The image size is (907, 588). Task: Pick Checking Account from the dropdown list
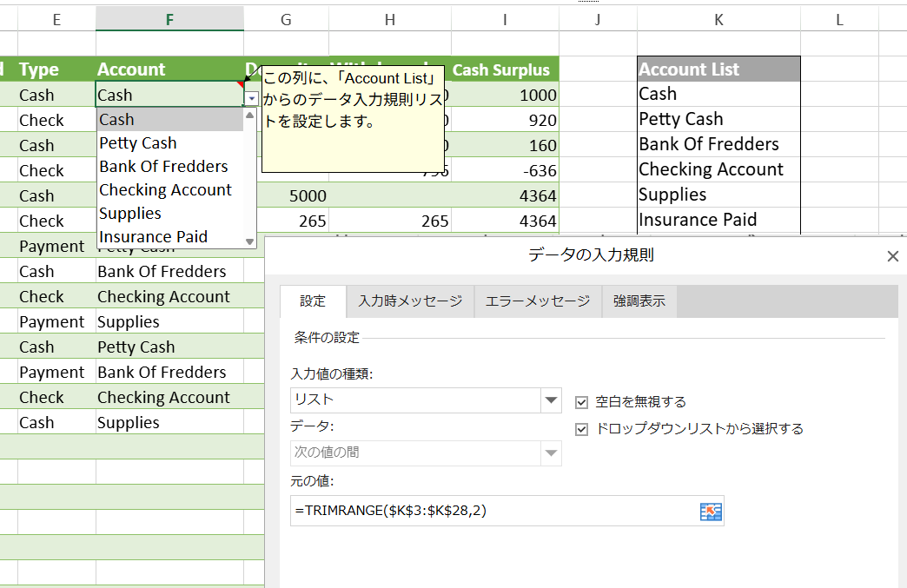165,190
